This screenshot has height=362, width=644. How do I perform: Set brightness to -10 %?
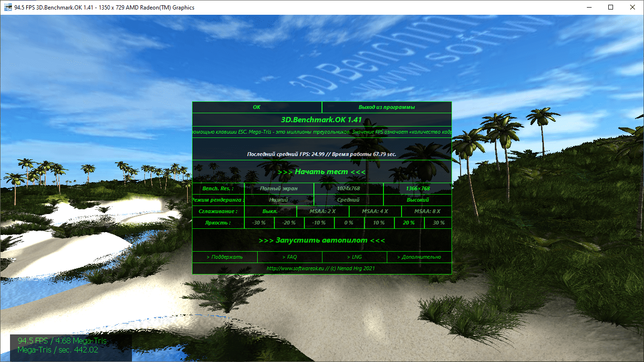(319, 223)
